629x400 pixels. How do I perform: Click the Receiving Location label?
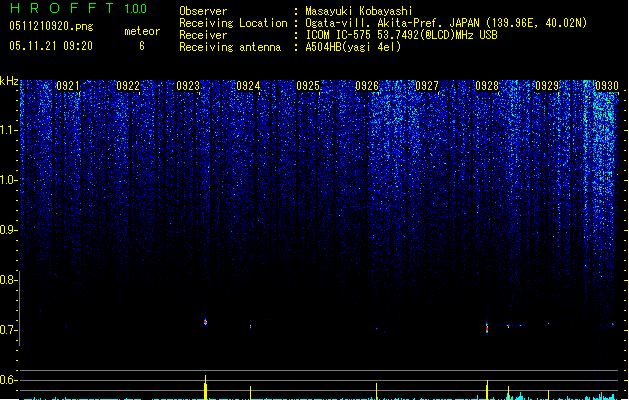click(x=233, y=23)
